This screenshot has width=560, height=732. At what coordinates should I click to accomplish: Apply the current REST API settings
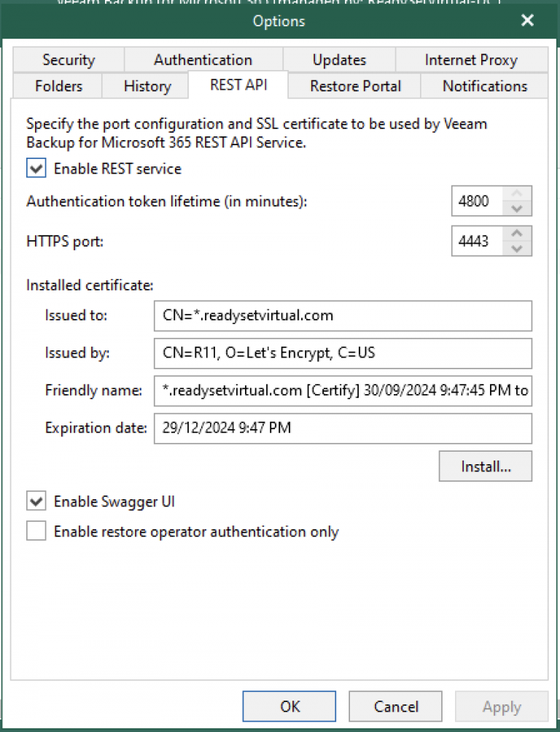pyautogui.click(x=502, y=706)
